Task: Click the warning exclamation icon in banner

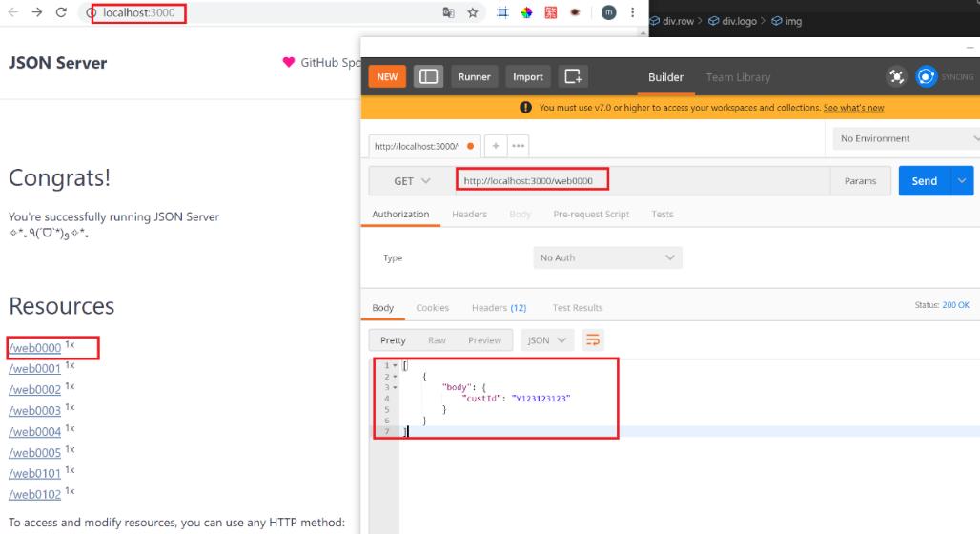Action: pyautogui.click(x=525, y=108)
